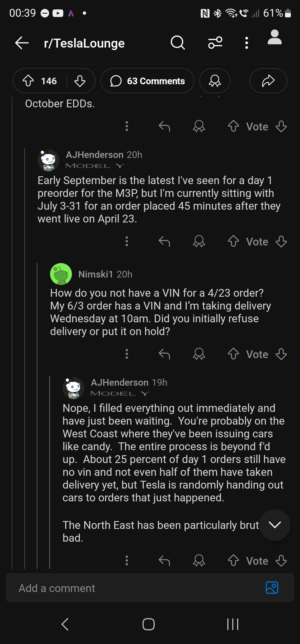Image resolution: width=300 pixels, height=644 pixels.
Task: Open comment sort options icon in header
Action: click(215, 43)
